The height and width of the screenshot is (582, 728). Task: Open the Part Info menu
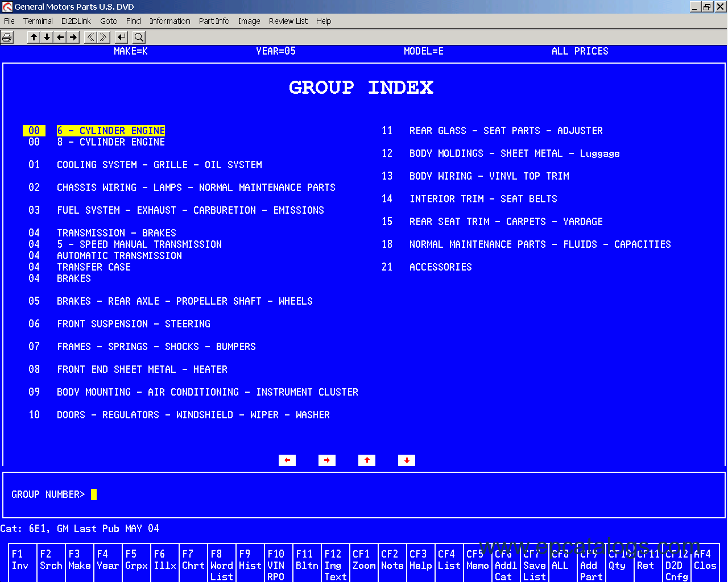[214, 21]
